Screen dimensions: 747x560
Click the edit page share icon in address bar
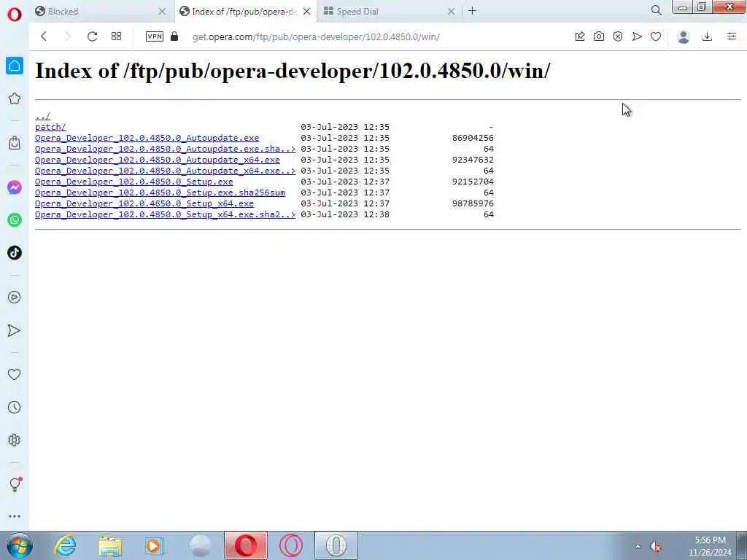click(x=580, y=36)
